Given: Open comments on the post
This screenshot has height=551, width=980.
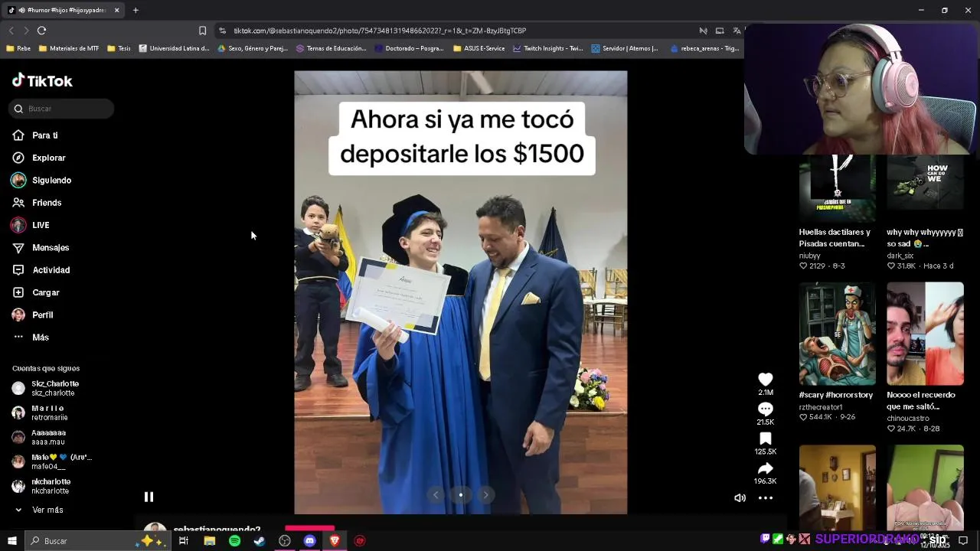Looking at the screenshot, I should point(765,409).
